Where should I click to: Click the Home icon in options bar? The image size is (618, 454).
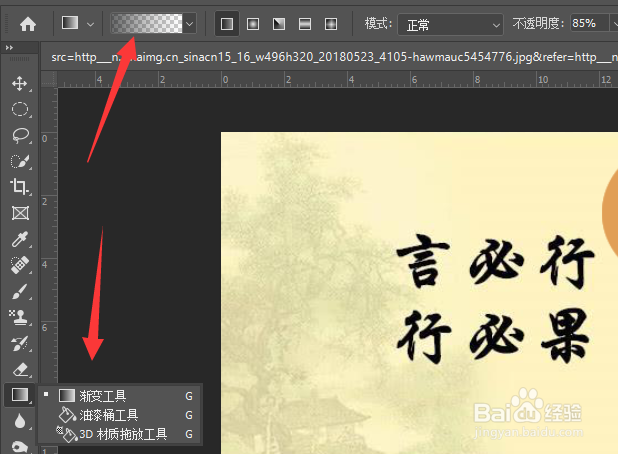click(x=28, y=24)
